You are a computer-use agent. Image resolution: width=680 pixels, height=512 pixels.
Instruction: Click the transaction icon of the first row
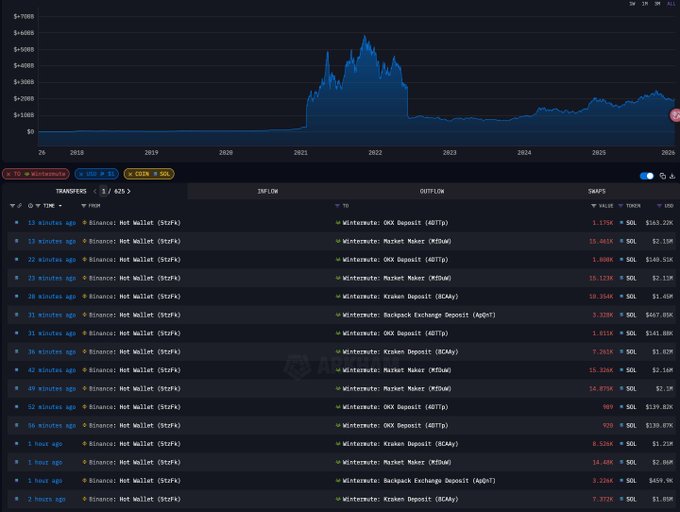[x=16, y=222]
